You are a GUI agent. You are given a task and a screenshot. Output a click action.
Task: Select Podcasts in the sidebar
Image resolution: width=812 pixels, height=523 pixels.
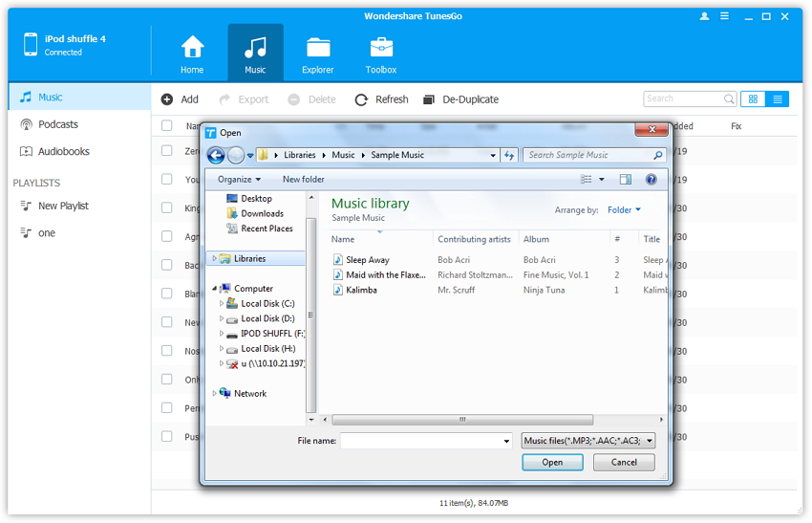click(57, 124)
